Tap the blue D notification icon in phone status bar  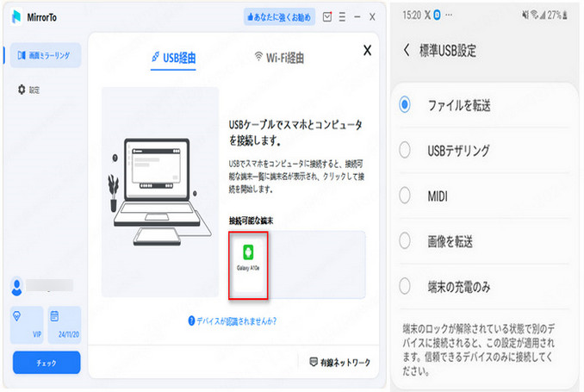tap(437, 15)
